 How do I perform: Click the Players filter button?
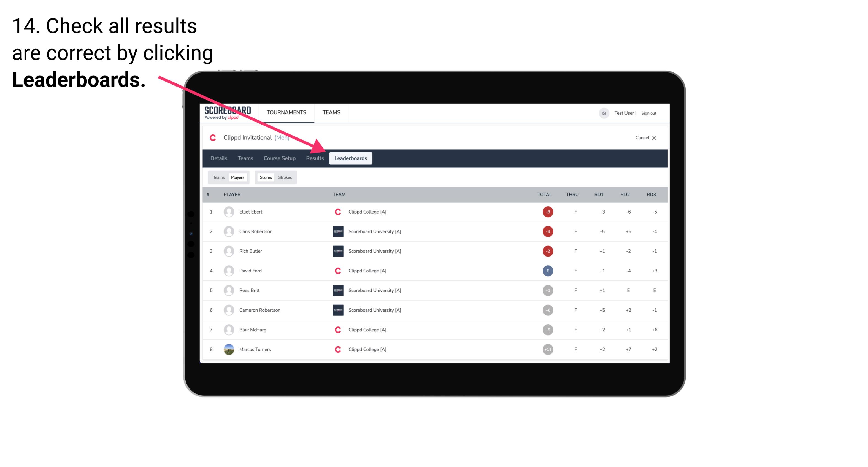237,177
